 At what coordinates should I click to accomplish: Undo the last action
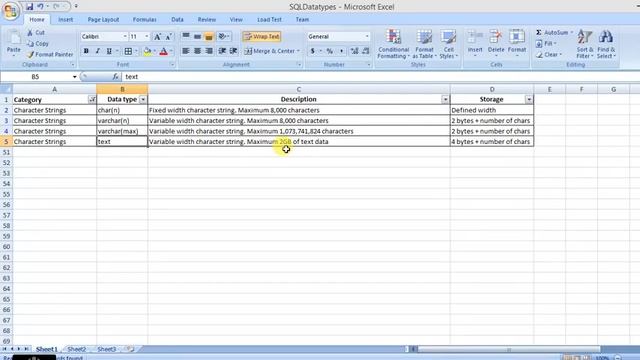[x=40, y=7]
